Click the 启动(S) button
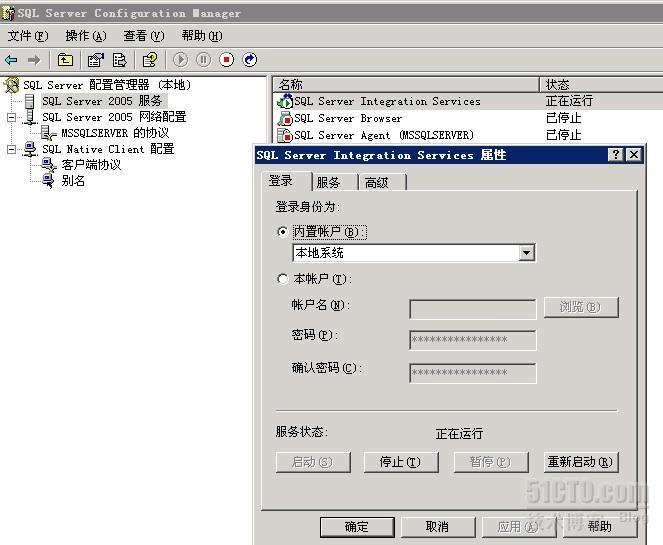The height and width of the screenshot is (545, 663). click(x=312, y=462)
